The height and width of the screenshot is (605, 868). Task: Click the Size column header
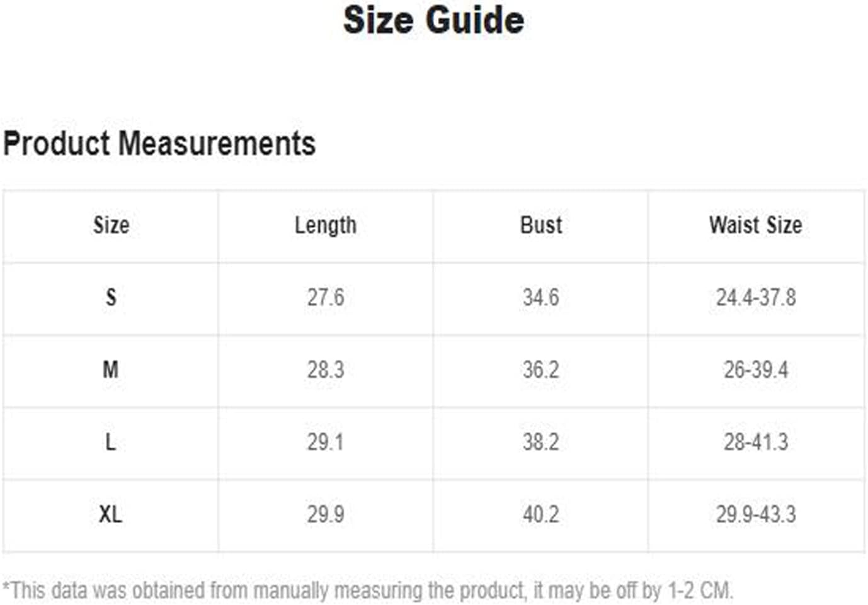[111, 225]
